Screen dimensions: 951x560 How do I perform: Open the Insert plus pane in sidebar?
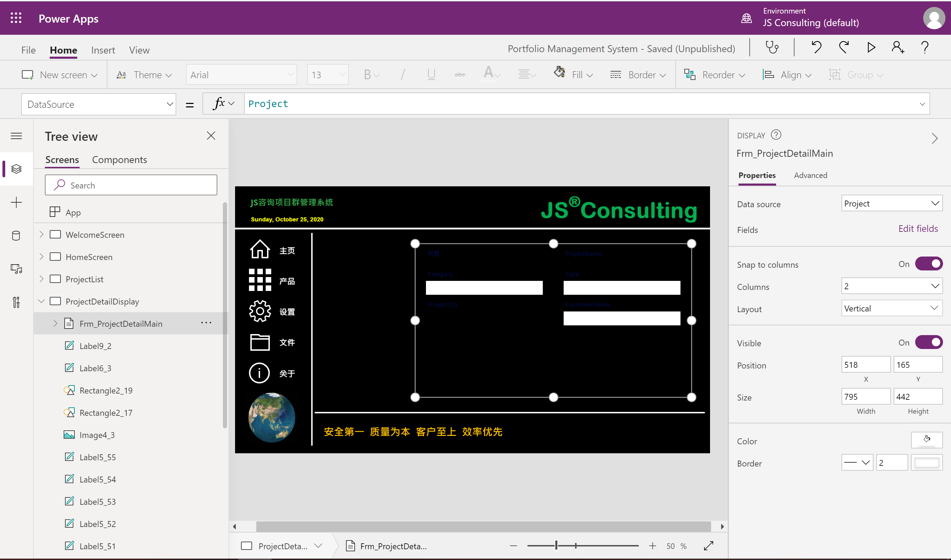[x=16, y=202]
